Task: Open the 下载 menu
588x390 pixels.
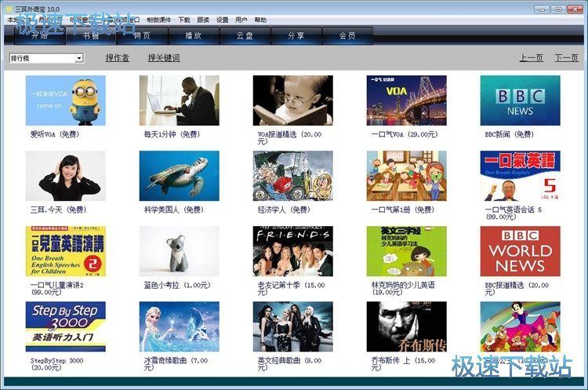Action: 183,20
